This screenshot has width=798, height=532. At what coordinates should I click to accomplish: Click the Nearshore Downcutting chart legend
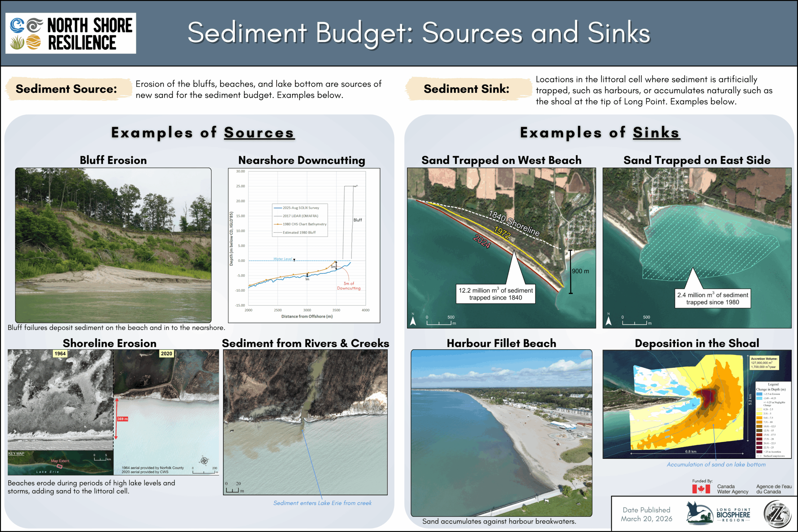coord(300,220)
